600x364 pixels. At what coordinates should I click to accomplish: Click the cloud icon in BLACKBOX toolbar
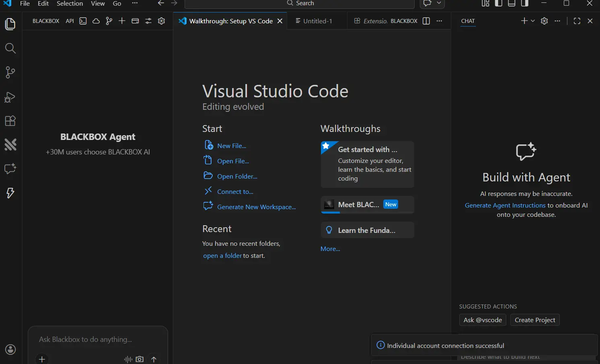[96, 21]
